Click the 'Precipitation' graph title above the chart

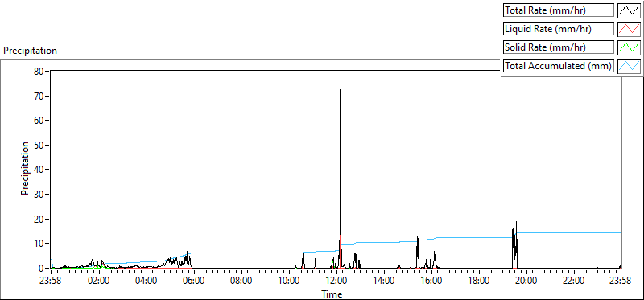30,51
